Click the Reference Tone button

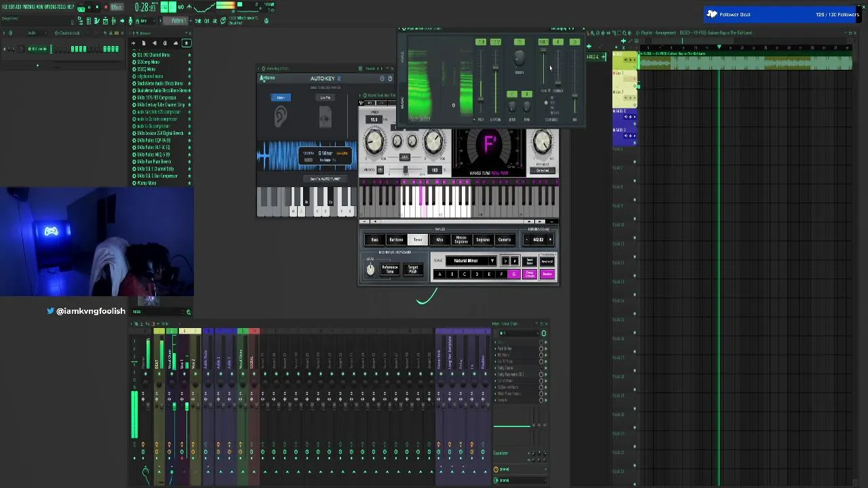point(390,269)
